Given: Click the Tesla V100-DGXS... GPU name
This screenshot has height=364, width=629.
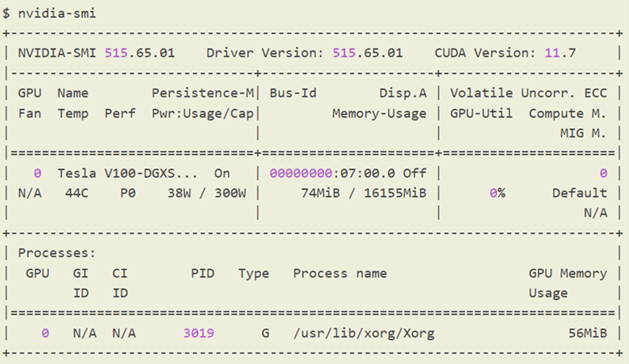Looking at the screenshot, I should pos(128,173).
